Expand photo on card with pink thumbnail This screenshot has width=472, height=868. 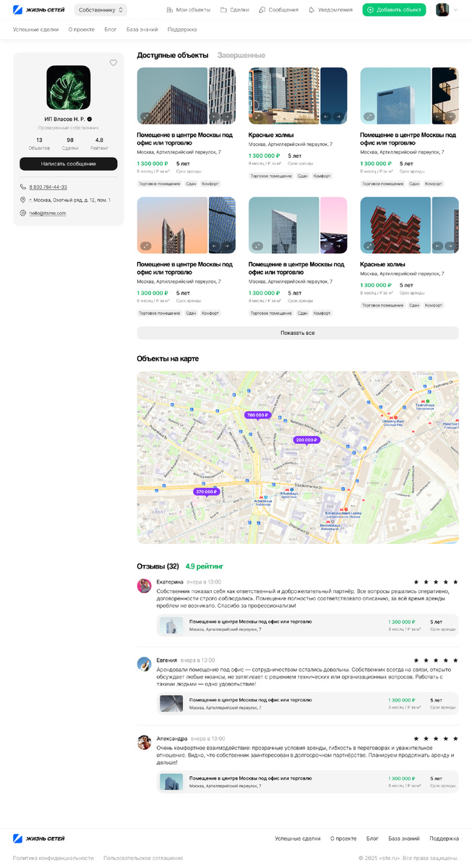pos(257,246)
